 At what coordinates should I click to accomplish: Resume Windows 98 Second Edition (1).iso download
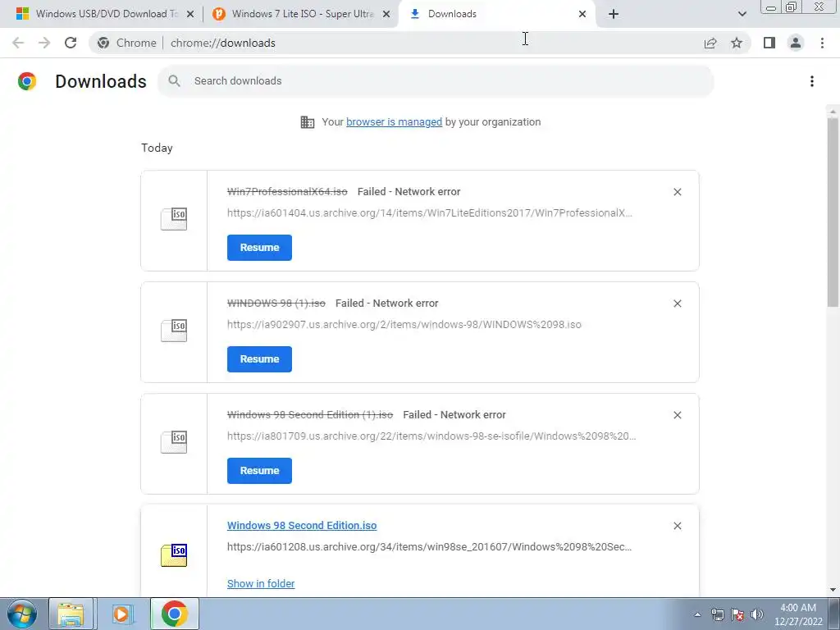click(259, 470)
